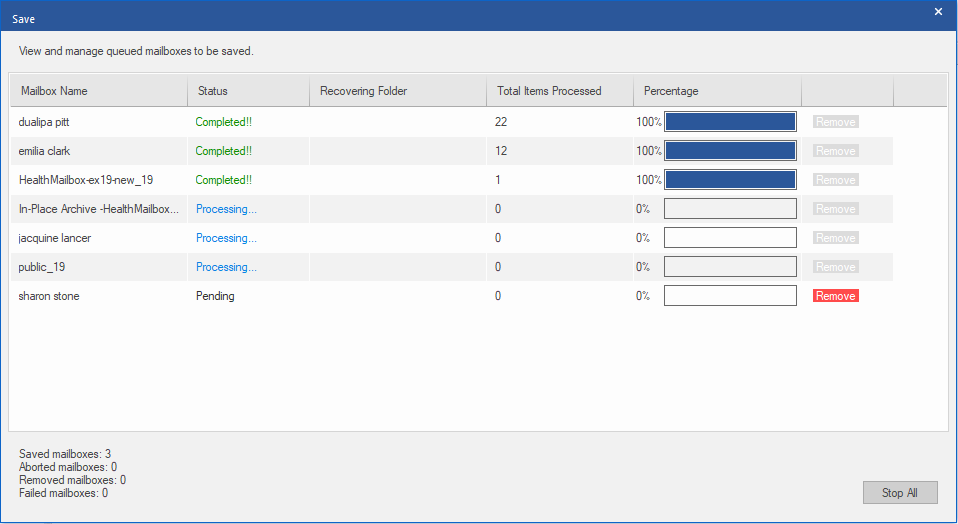Image resolution: width=958 pixels, height=524 pixels.
Task: Click the empty progress bar for sharon stone
Action: pos(730,296)
